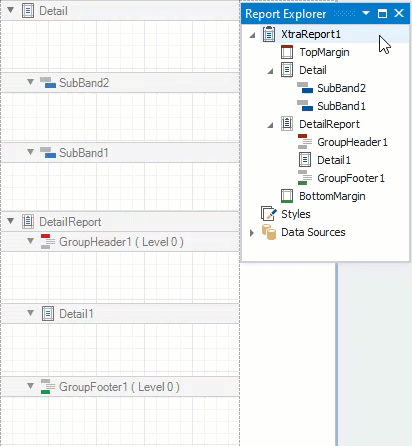The height and width of the screenshot is (446, 412).
Task: Select the TopMargin band icon
Action: pyautogui.click(x=287, y=52)
